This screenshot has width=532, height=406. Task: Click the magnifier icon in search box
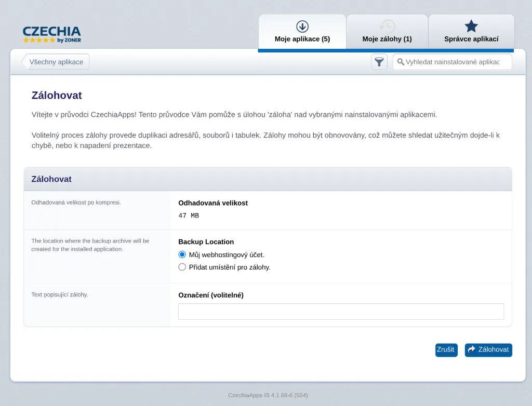pos(401,62)
